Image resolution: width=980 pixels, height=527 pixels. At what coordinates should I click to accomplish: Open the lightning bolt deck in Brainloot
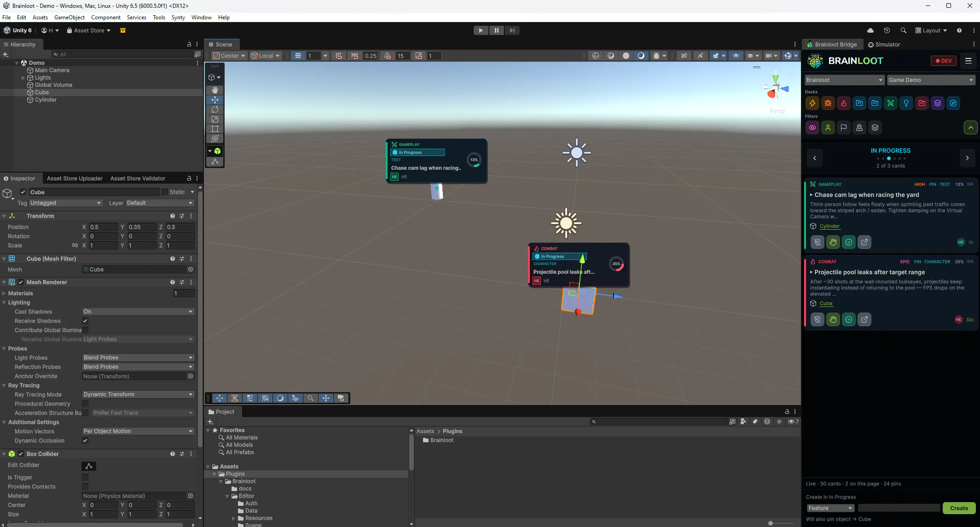(x=812, y=103)
